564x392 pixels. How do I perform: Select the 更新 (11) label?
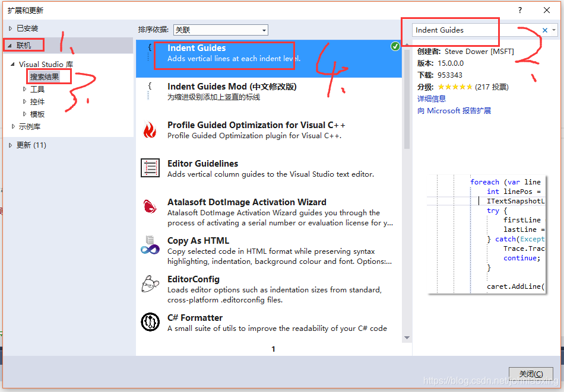[x=31, y=145]
